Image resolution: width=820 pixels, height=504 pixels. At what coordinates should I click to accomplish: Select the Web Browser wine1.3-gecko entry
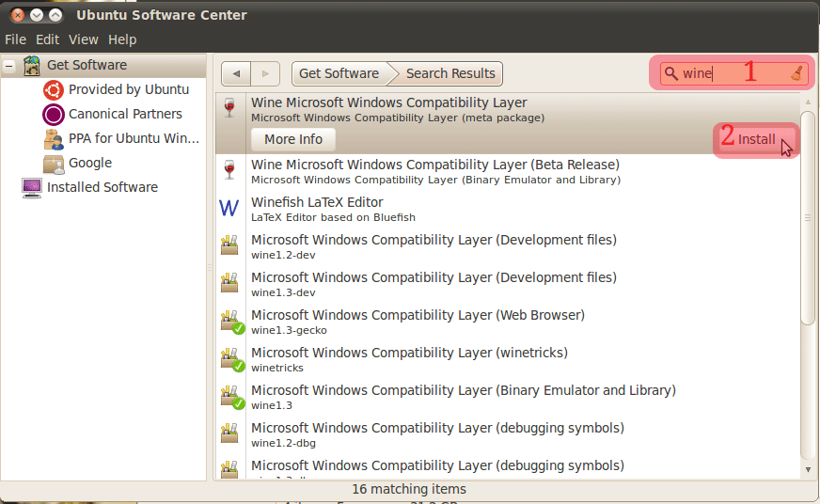507,323
